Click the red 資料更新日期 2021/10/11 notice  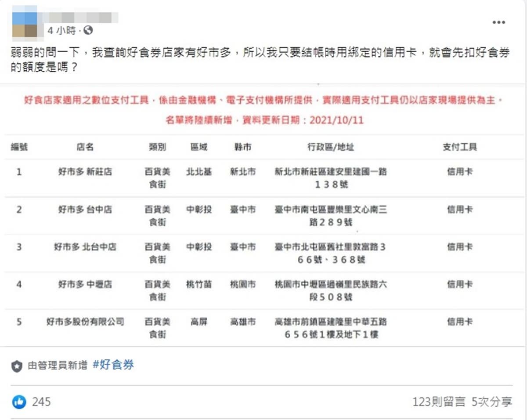pyautogui.click(x=264, y=120)
